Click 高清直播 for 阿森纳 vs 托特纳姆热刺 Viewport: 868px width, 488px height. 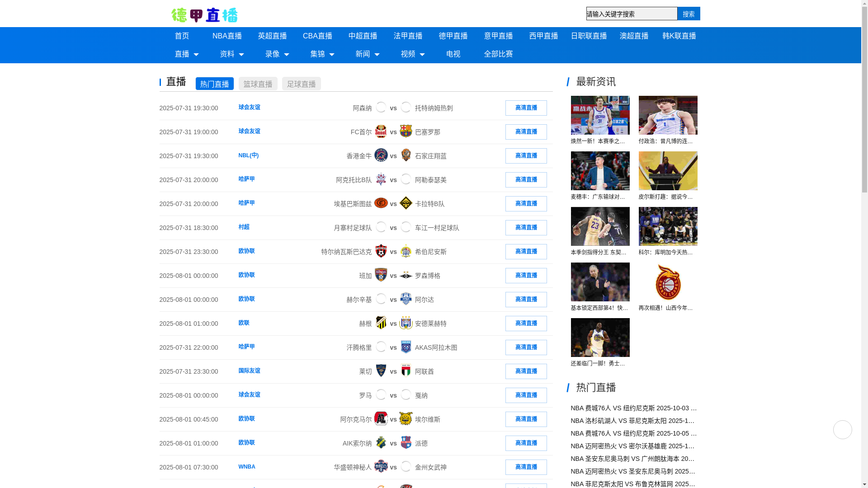[526, 108]
